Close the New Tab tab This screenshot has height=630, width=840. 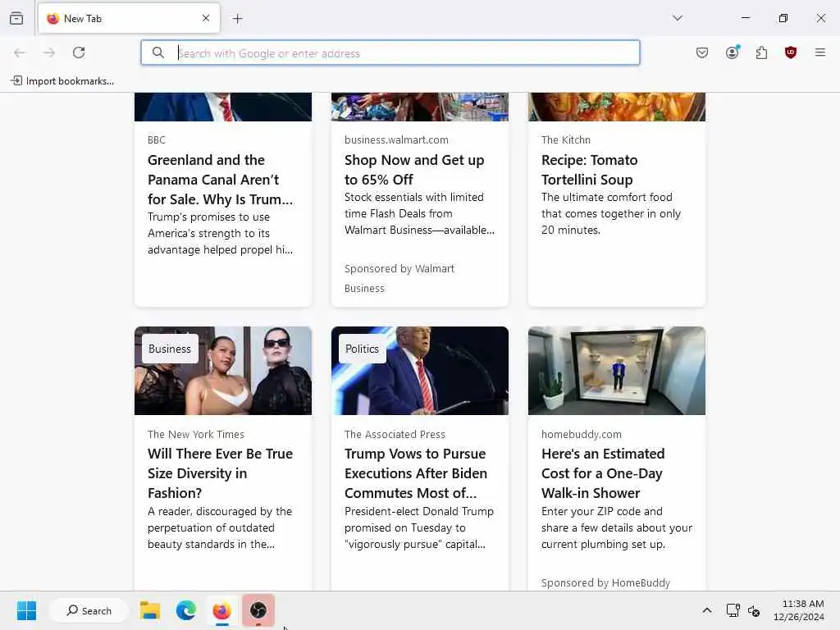206,18
